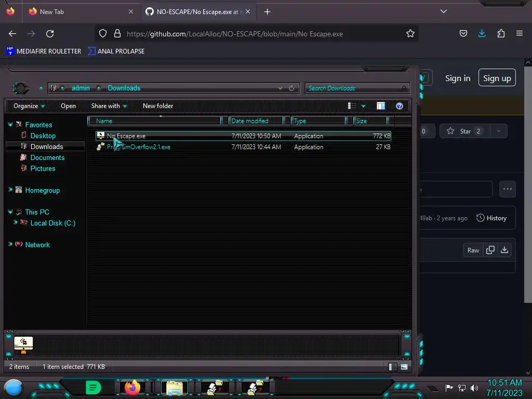Star the NO-ESCAPE repository

[x=465, y=131]
